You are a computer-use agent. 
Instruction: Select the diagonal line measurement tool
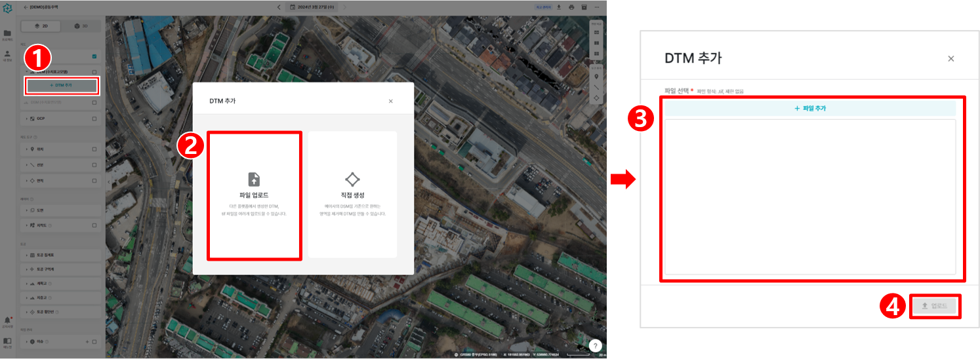pos(596,86)
